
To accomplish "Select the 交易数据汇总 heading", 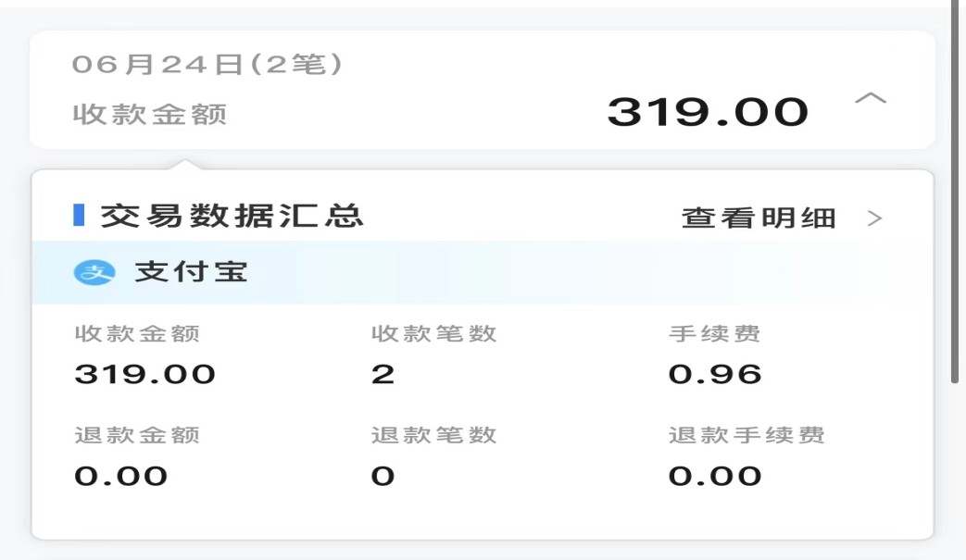I will pyautogui.click(x=232, y=216).
